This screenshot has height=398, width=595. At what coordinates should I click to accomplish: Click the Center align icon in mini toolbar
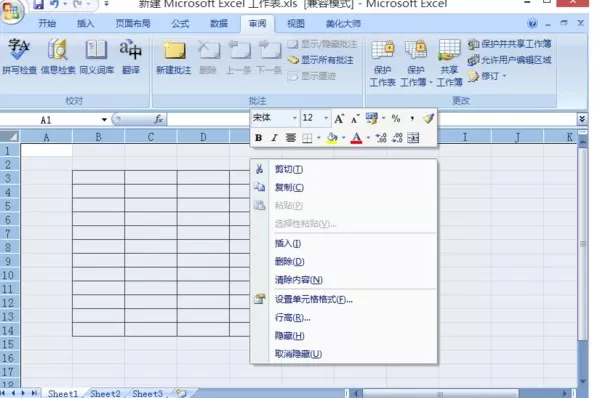[291, 138]
